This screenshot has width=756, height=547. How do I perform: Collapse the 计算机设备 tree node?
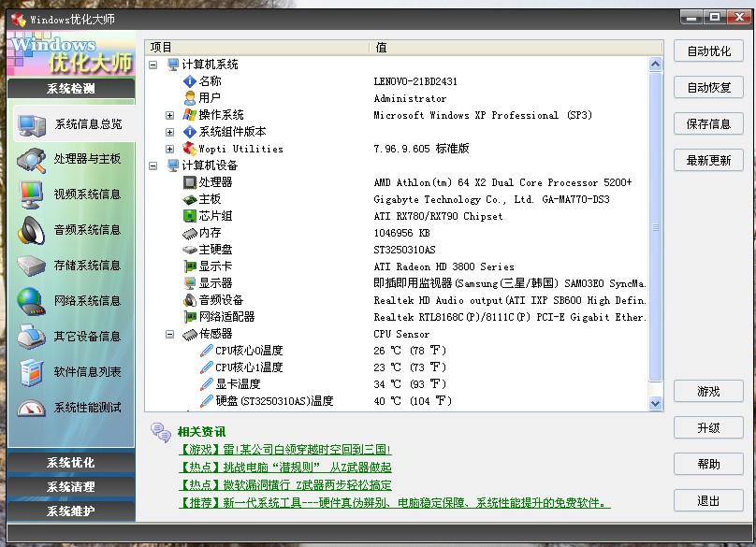coord(153,166)
